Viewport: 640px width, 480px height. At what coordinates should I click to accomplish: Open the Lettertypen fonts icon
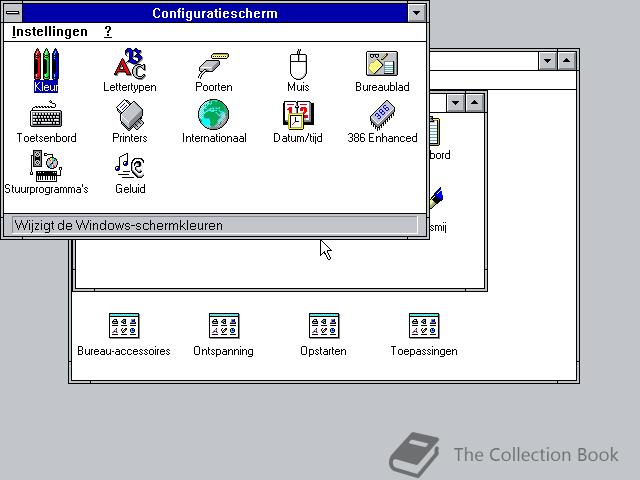130,70
